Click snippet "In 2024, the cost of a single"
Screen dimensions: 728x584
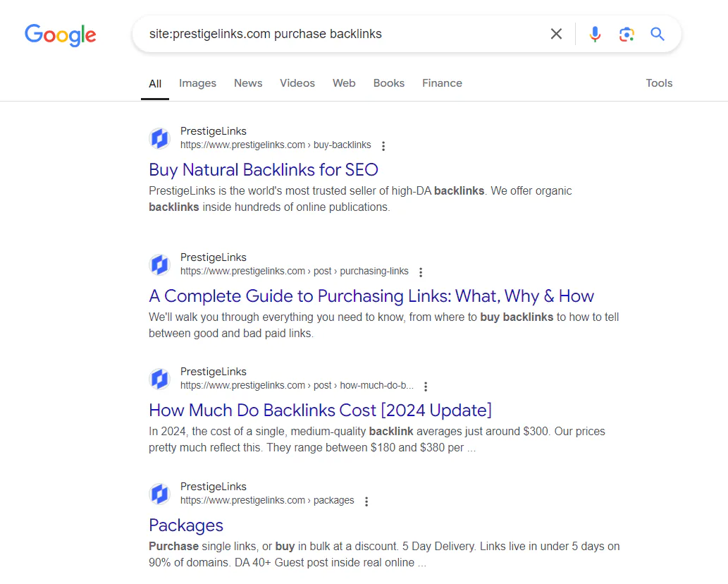point(376,439)
